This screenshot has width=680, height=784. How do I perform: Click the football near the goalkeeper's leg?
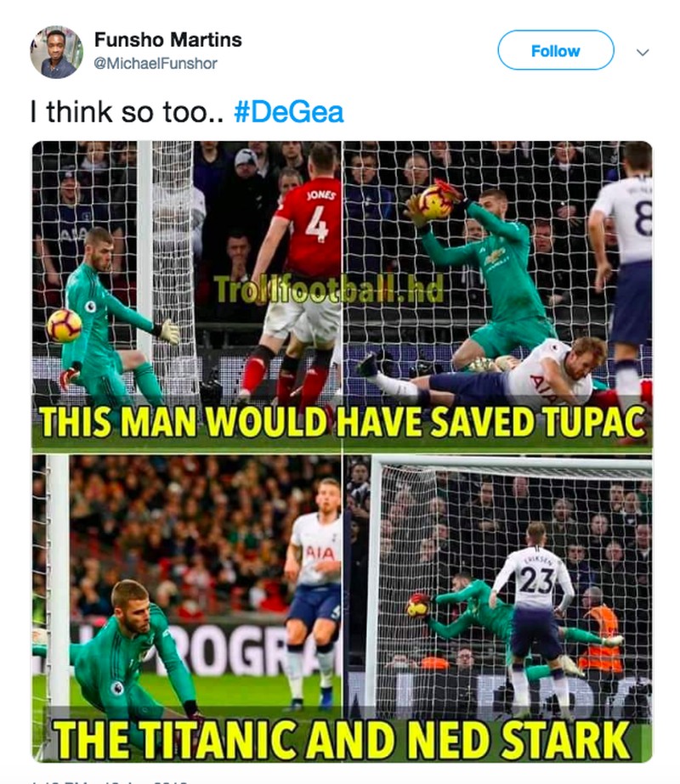(x=64, y=325)
